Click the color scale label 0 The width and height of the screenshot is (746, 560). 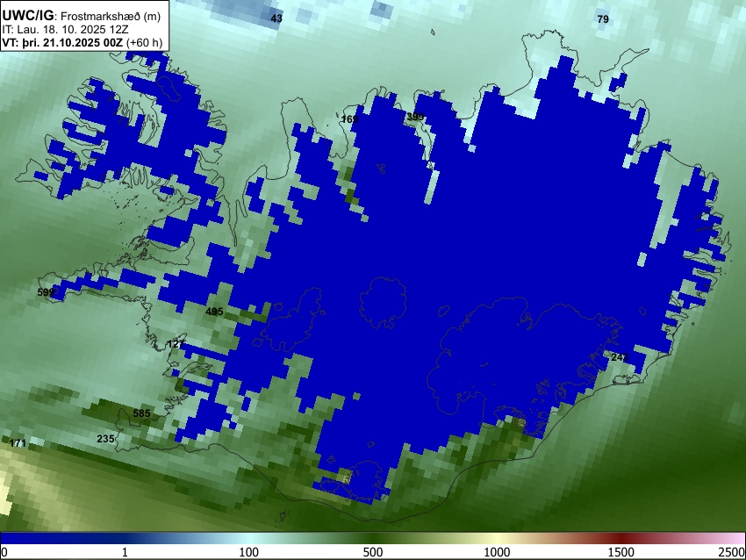(x=4, y=552)
